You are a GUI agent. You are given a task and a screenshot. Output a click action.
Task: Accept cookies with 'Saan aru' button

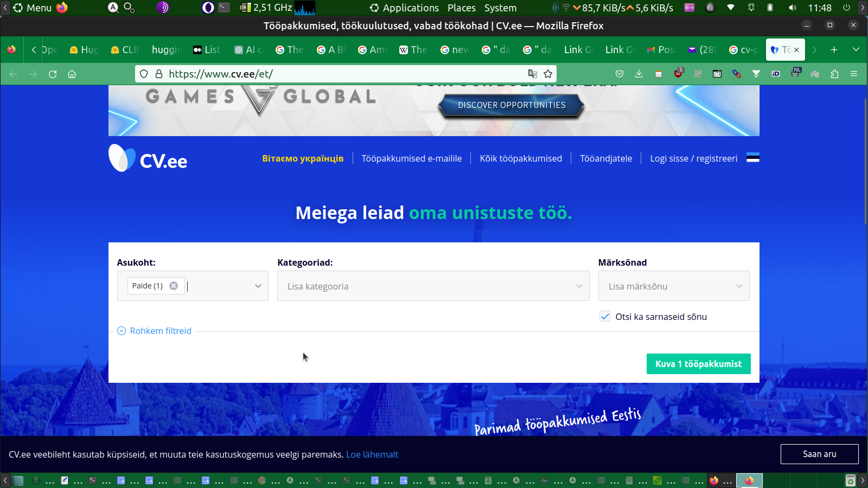pyautogui.click(x=820, y=454)
